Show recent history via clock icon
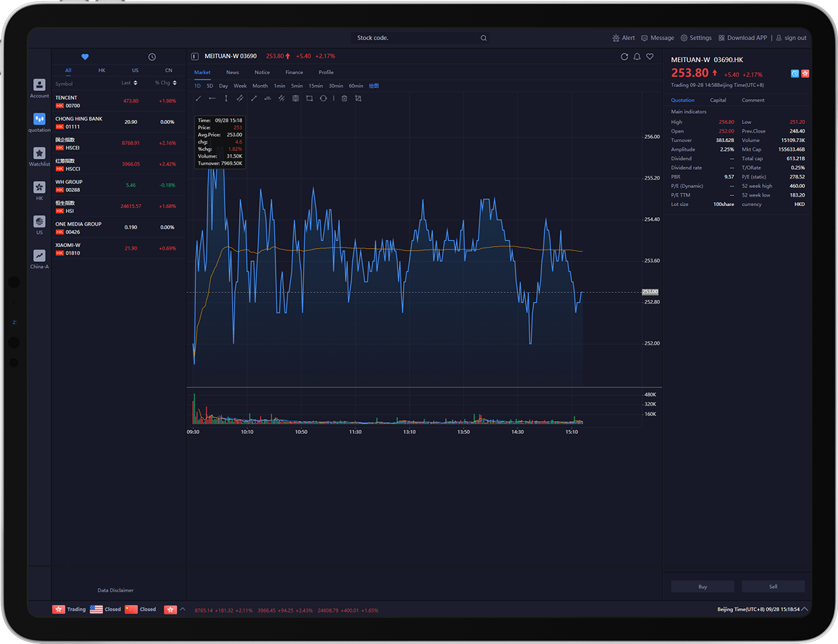 [152, 57]
